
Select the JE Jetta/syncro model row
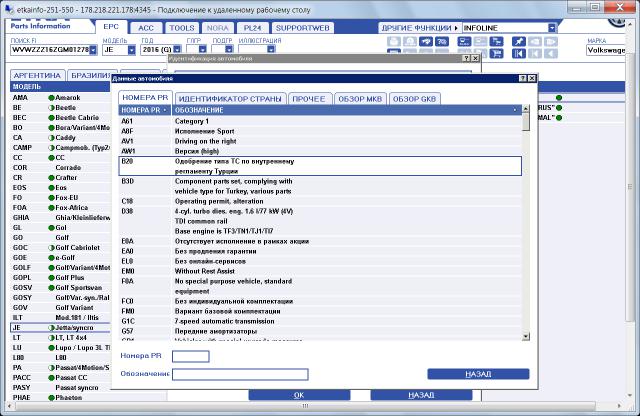tap(60, 328)
